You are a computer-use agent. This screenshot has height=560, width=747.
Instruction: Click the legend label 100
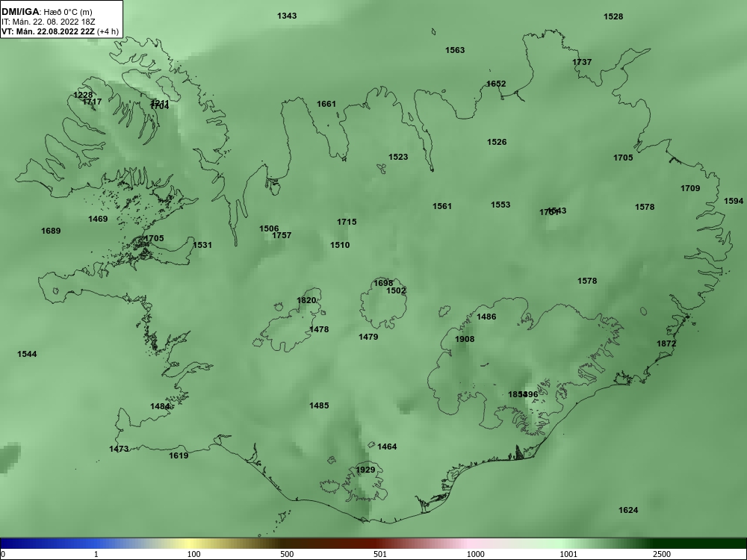point(194,554)
